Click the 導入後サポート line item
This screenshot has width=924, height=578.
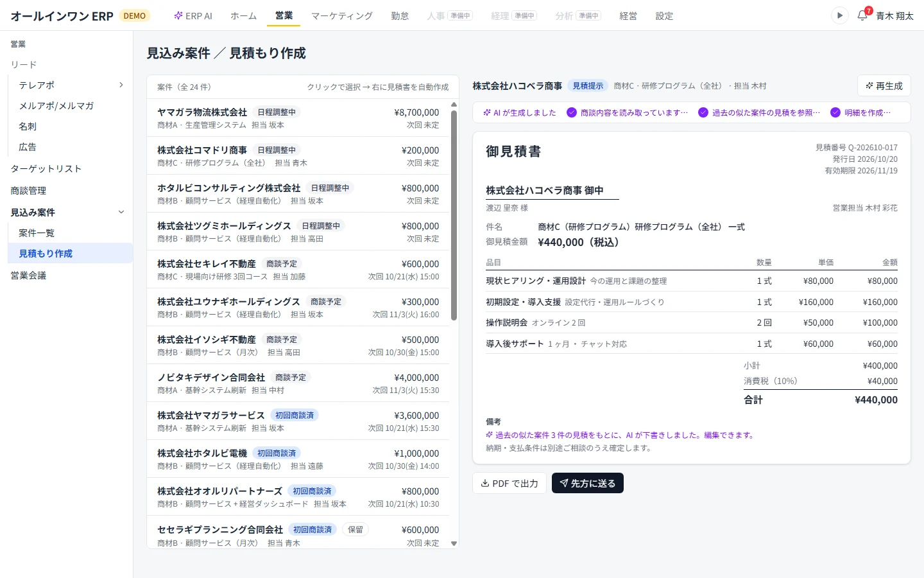point(692,344)
